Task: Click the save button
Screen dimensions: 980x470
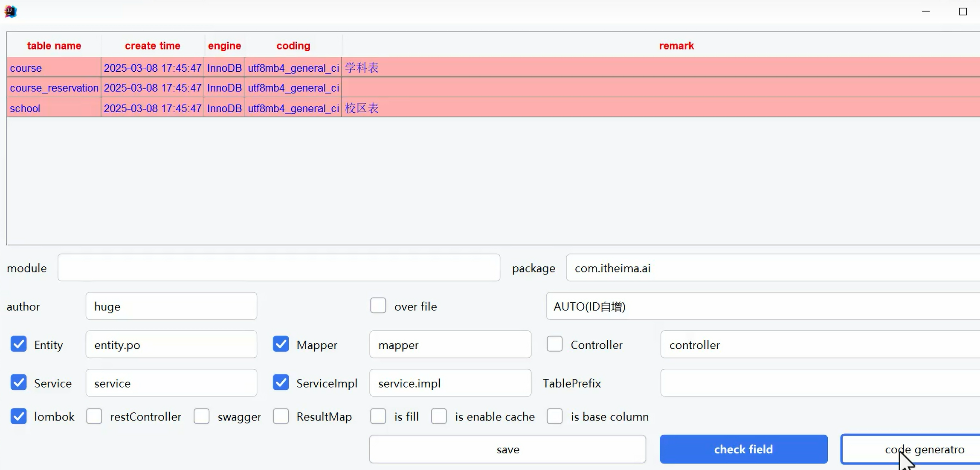Action: pyautogui.click(x=507, y=449)
